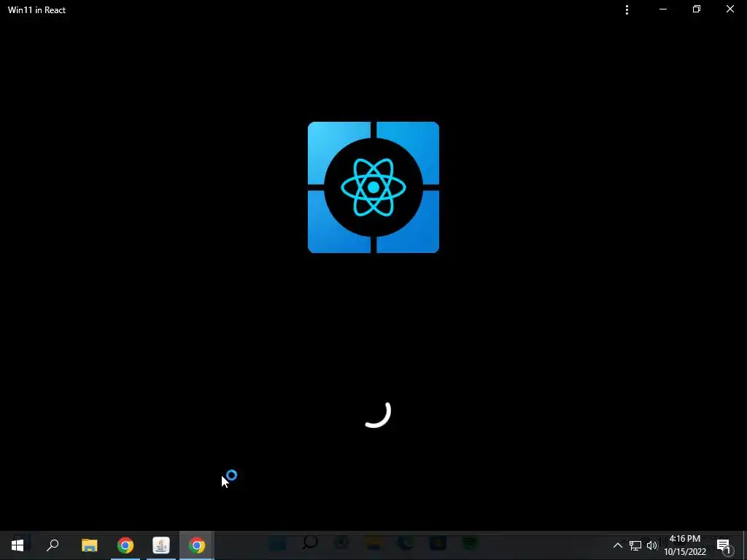Screen dimensions: 747x560
Task: Restore down the Win11 in React window
Action: [697, 9]
